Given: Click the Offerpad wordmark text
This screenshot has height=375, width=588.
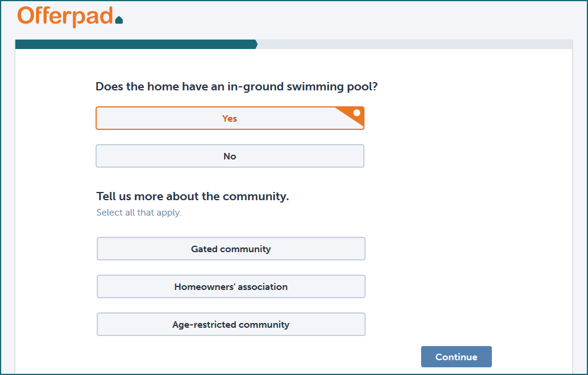Looking at the screenshot, I should tap(65, 17).
